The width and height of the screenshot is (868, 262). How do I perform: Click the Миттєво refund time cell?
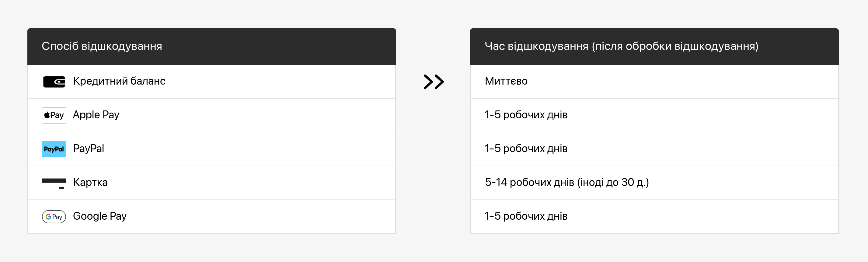pyautogui.click(x=506, y=81)
